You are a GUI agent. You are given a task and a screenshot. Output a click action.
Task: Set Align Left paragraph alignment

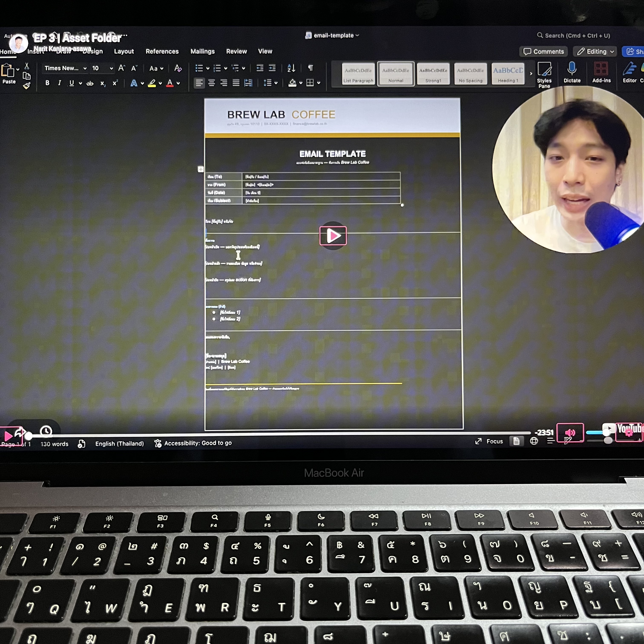coord(199,83)
